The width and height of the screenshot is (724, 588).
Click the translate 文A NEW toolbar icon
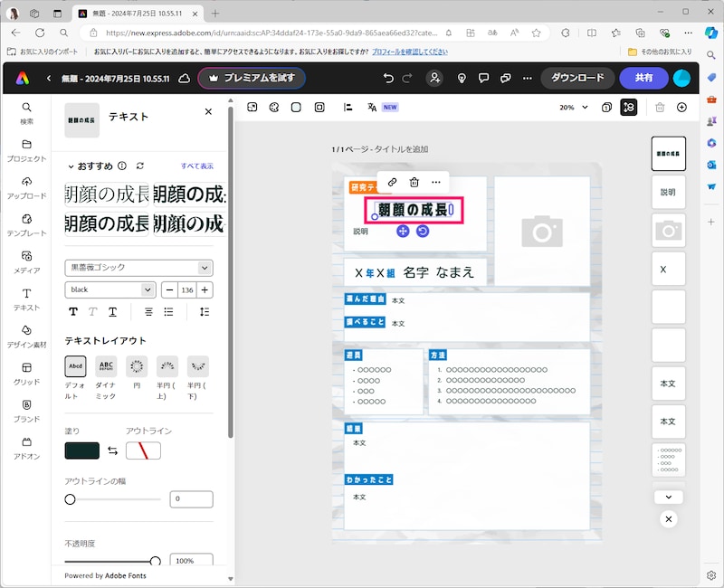[371, 107]
